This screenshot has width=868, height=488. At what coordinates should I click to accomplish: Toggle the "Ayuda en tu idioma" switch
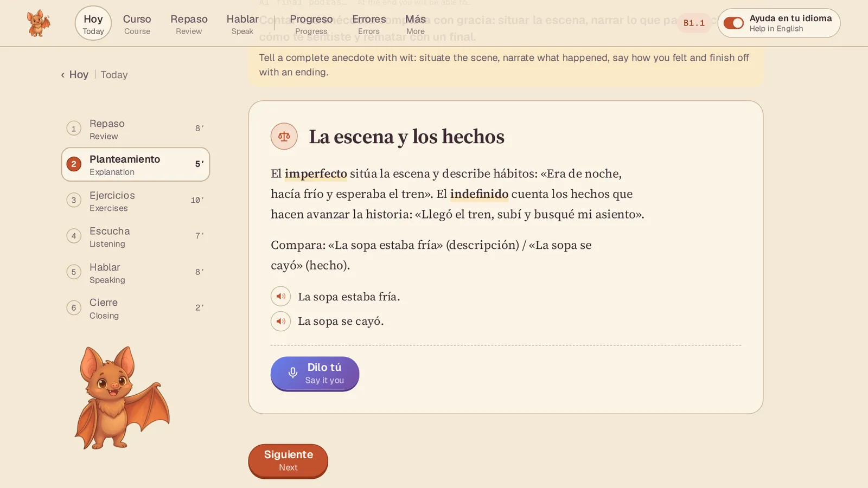(733, 23)
